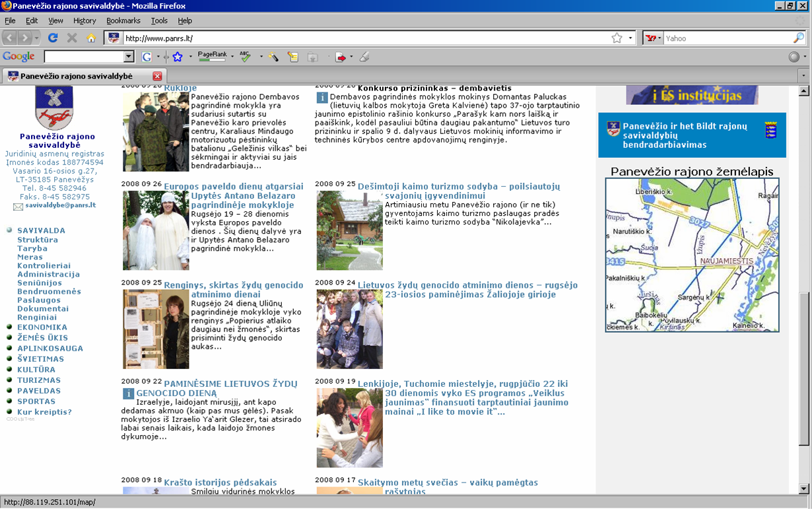
Task: Bookmark this page with the star icon
Action: click(617, 38)
